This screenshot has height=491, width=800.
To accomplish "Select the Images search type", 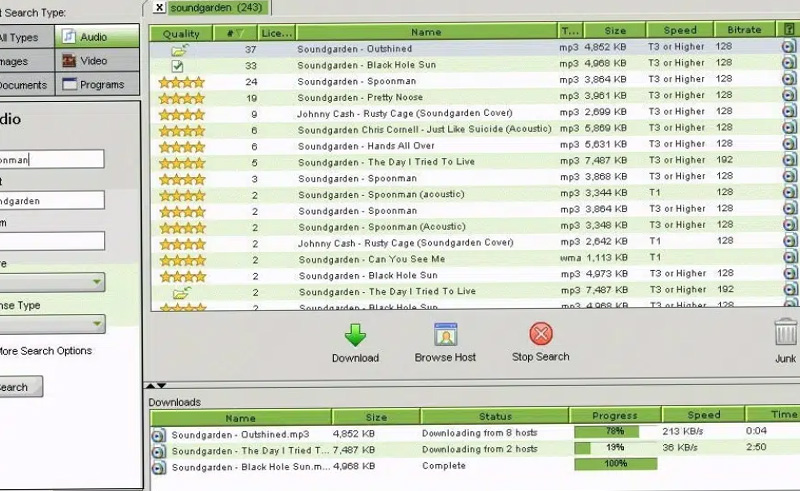I will (26, 61).
